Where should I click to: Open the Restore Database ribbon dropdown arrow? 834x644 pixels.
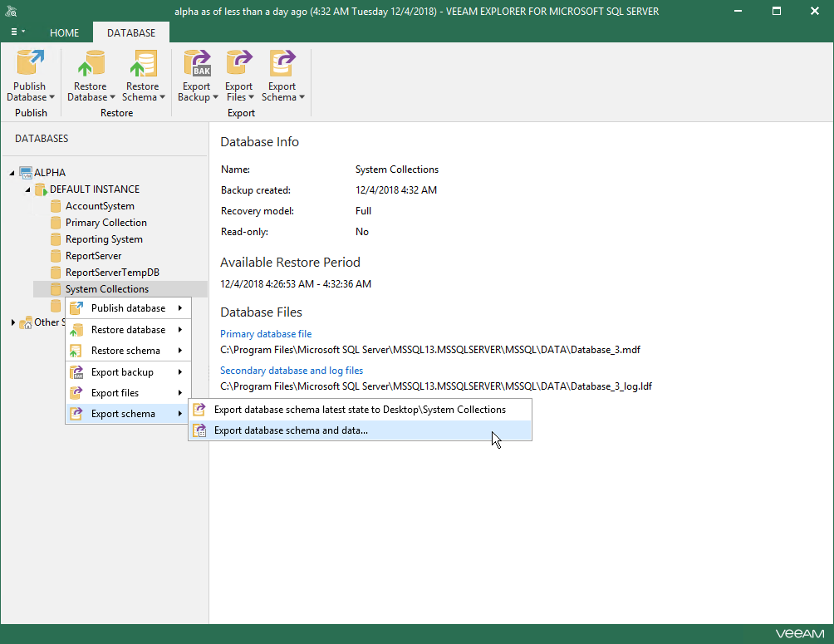pyautogui.click(x=112, y=97)
